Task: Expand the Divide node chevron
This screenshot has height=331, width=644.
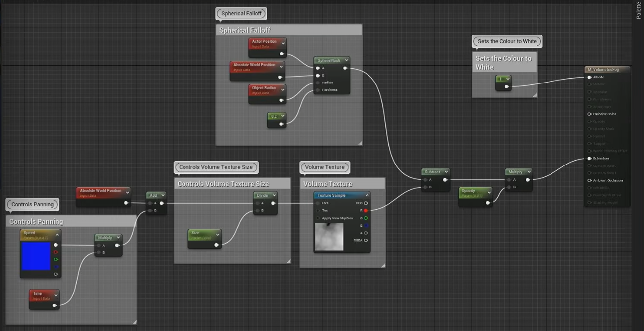Action: click(273, 195)
